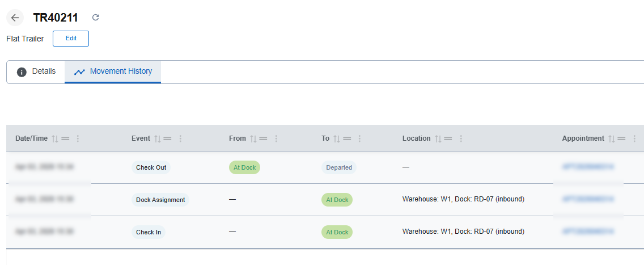Open the From column filter
Viewport: 644px width, 265px height.
click(x=264, y=138)
